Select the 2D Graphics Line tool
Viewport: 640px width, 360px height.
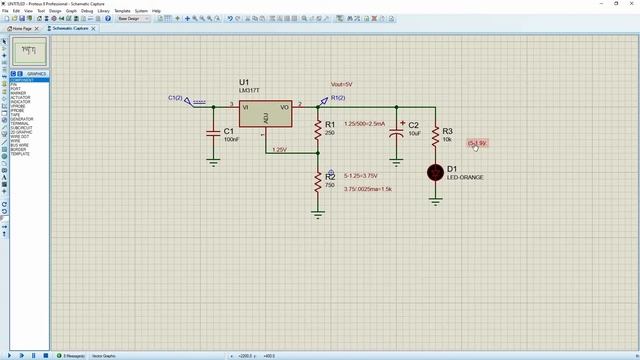click(4, 142)
